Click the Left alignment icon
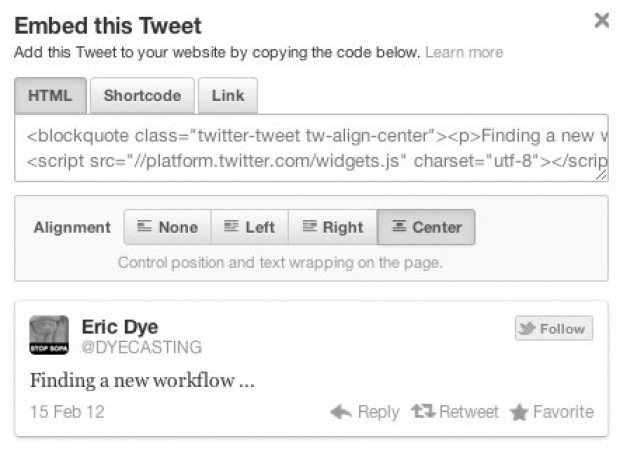Screen dimensions: 620x450 click(231, 226)
